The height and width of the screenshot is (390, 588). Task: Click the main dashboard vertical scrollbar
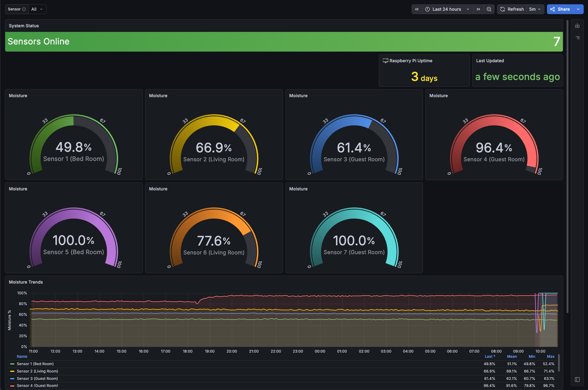tap(567, 166)
